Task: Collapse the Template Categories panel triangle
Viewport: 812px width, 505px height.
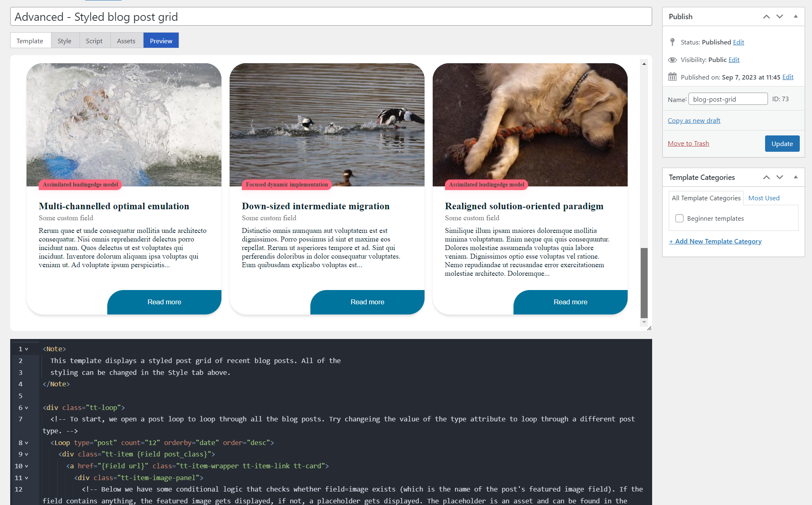Action: (x=796, y=177)
